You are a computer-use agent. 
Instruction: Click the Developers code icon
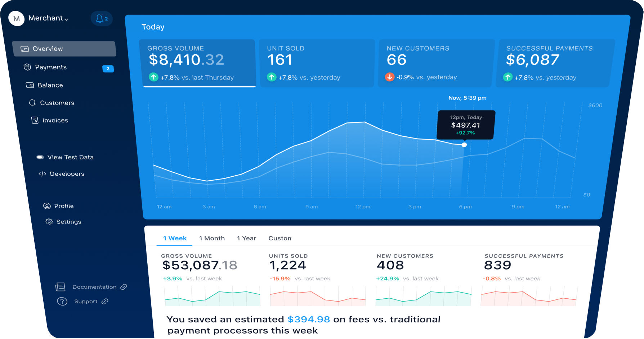coord(42,174)
